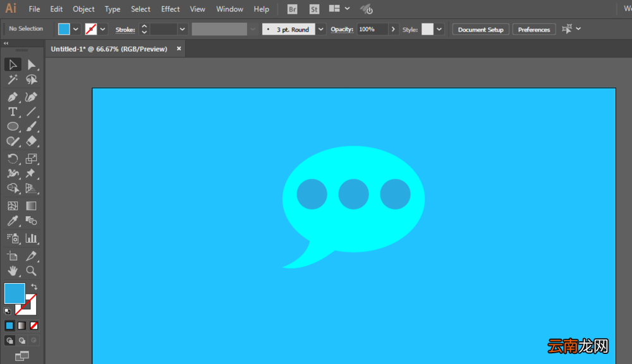Set paint mode to Gradient
632x364 pixels.
click(x=21, y=325)
